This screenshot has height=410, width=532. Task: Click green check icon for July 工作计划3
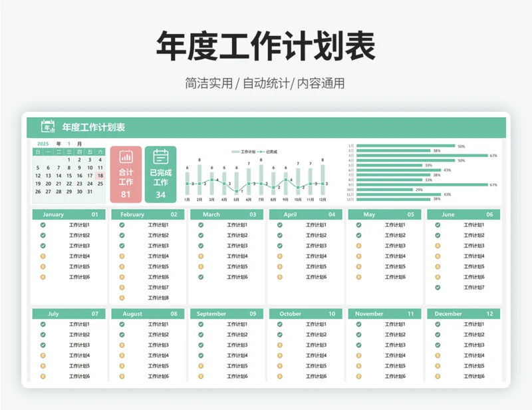click(43, 345)
